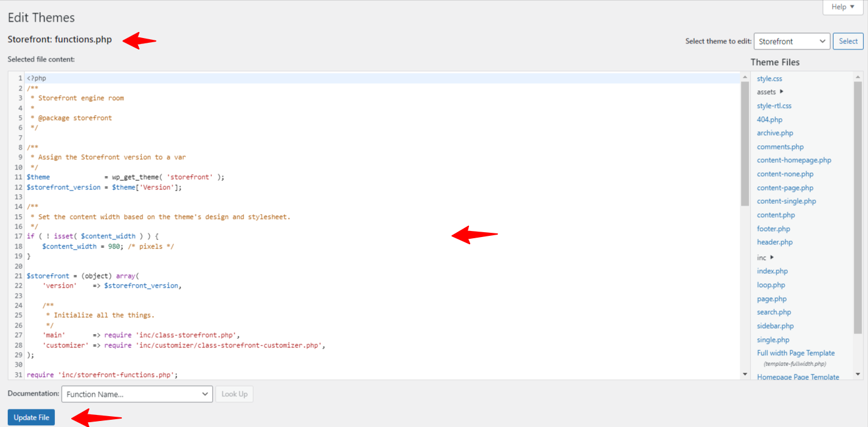Open the Function Name documentation dropdown
The image size is (868, 427).
click(137, 394)
